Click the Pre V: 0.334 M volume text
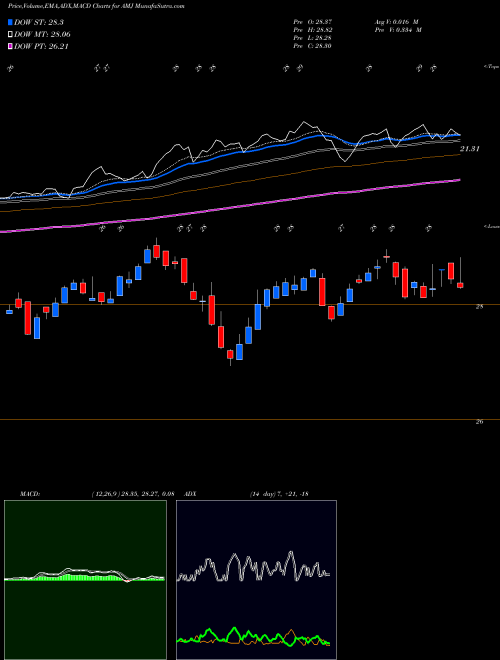 [397, 30]
